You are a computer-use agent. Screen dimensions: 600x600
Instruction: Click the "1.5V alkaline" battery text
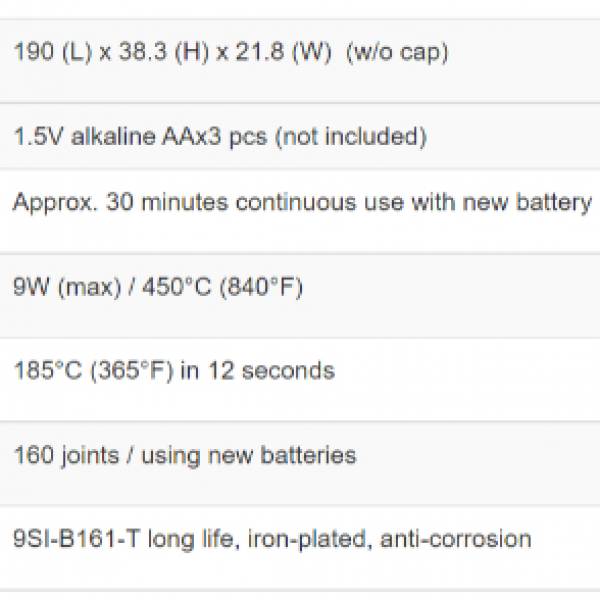click(84, 137)
